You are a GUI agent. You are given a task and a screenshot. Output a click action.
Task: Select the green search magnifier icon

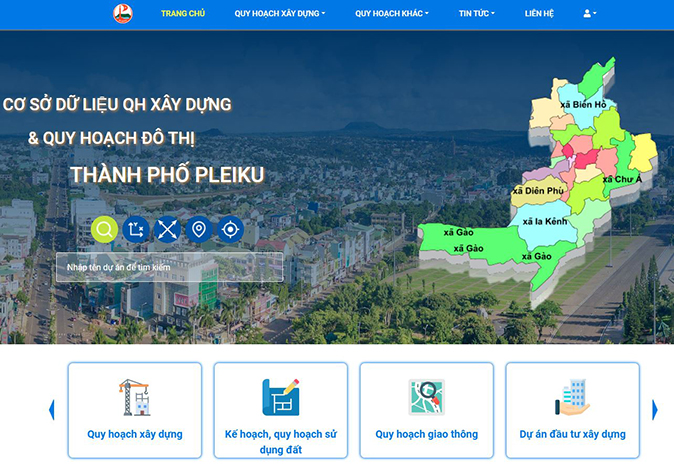coord(104,229)
